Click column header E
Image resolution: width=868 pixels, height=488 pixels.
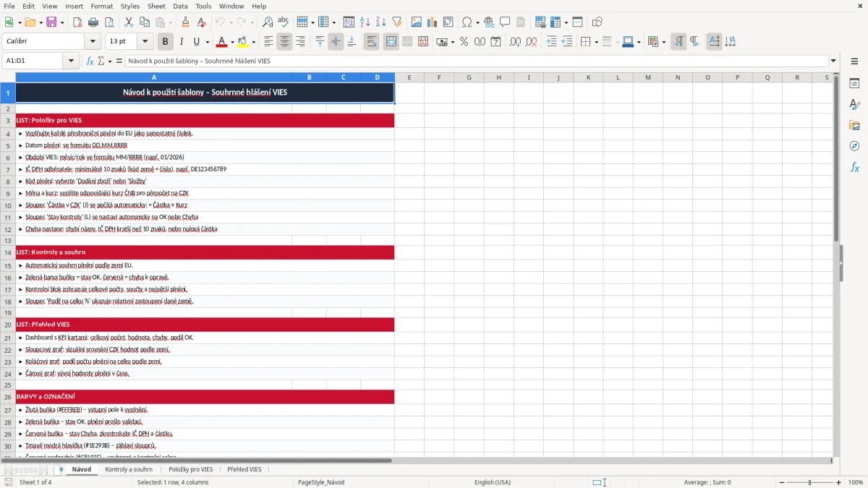point(409,77)
